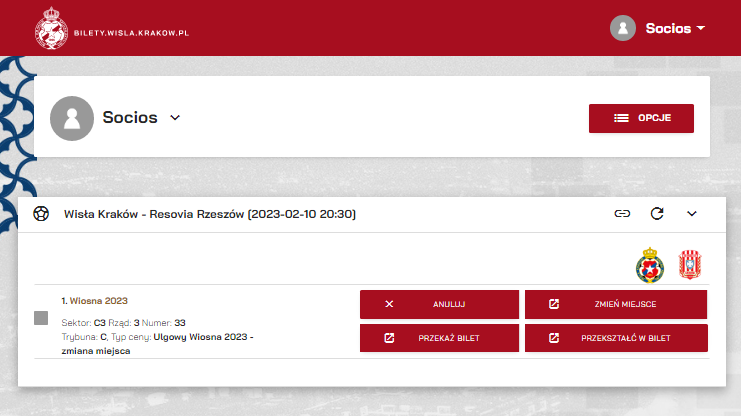Click the header user avatar icon
The width and height of the screenshot is (741, 416).
(623, 28)
